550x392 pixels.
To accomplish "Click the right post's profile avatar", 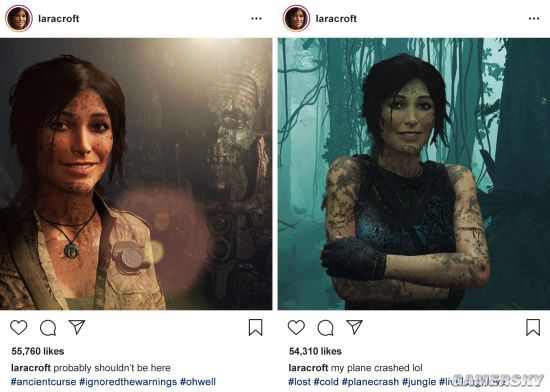I will pos(296,19).
